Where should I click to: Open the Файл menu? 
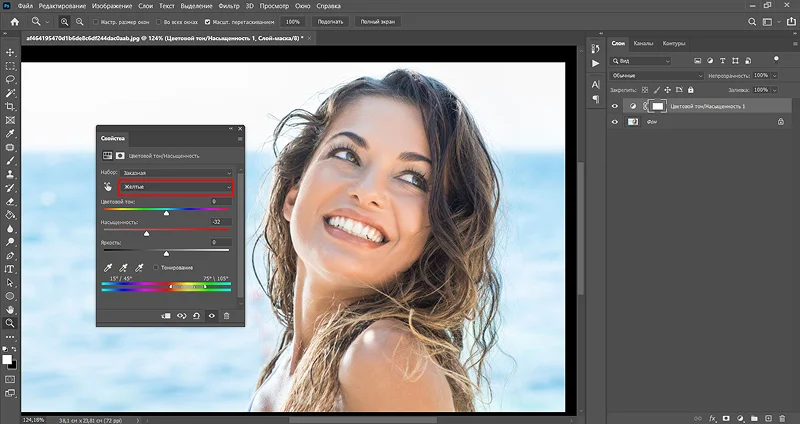click(25, 6)
